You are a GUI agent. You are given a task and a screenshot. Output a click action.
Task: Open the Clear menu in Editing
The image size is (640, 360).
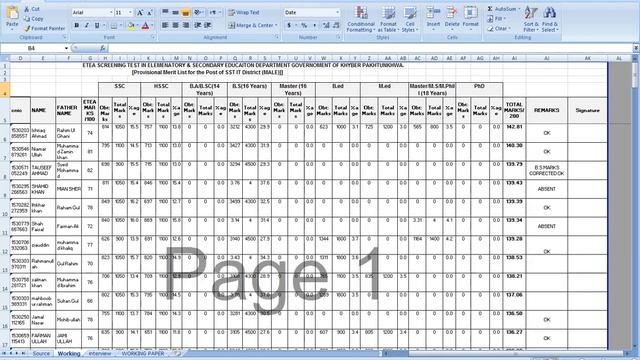coord(499,29)
